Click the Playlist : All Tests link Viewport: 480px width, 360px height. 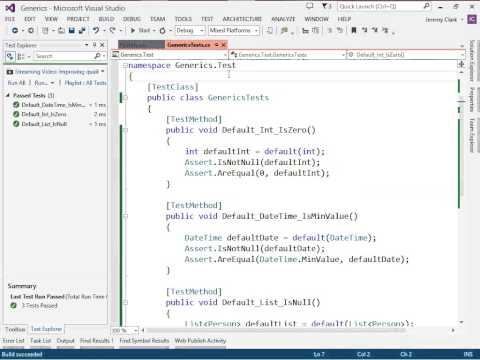coord(85,83)
